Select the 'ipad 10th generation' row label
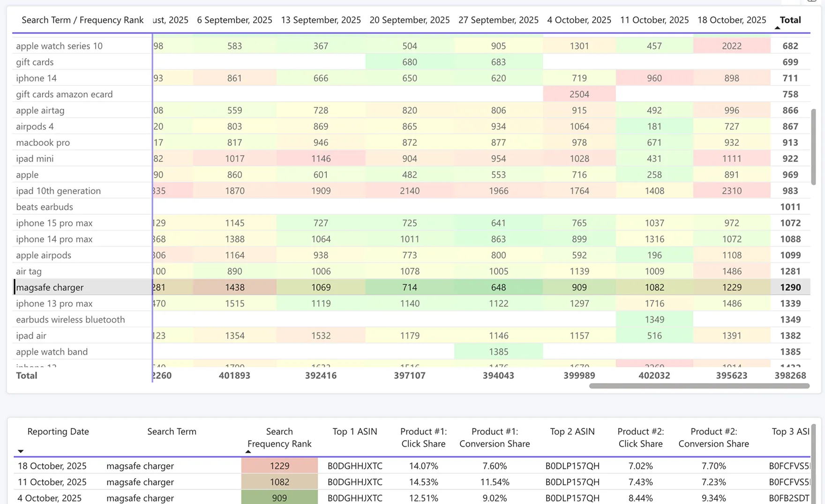The image size is (825, 504). click(x=58, y=191)
